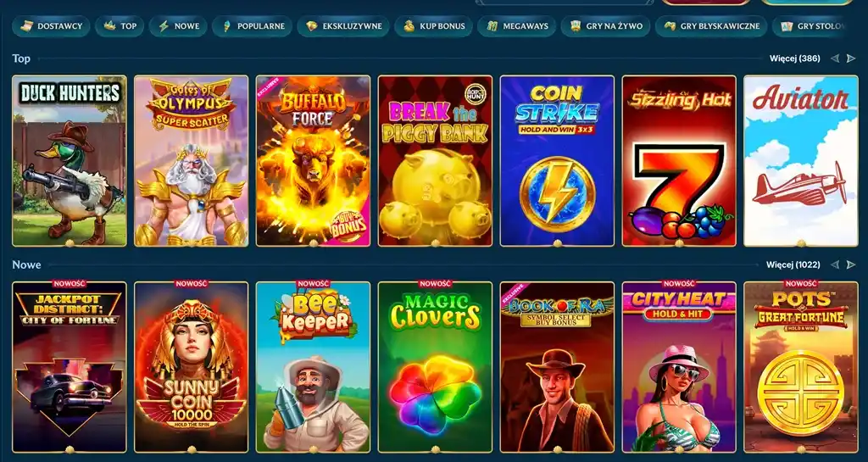
Task: Open the Sizzling Hot slot thumbnail
Action: tap(679, 161)
